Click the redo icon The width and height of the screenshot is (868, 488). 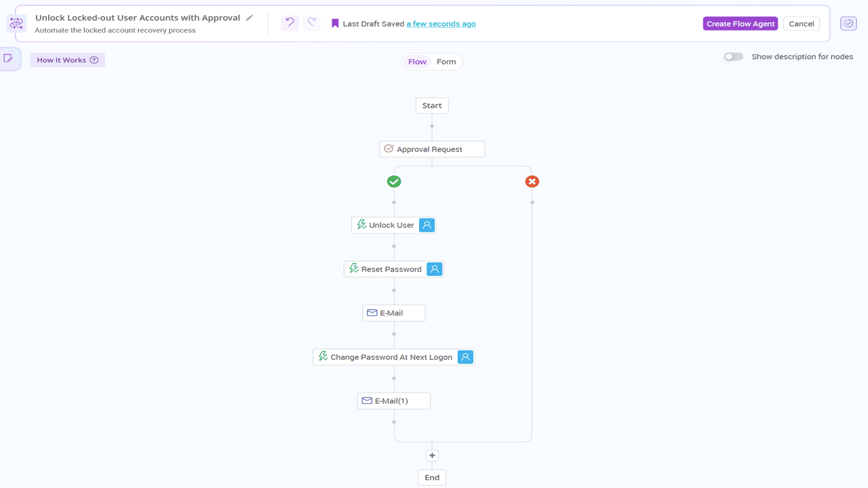[x=311, y=22]
